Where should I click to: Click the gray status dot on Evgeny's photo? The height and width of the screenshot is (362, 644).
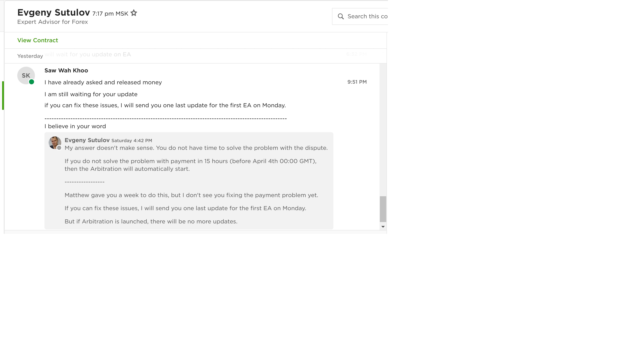point(59,148)
